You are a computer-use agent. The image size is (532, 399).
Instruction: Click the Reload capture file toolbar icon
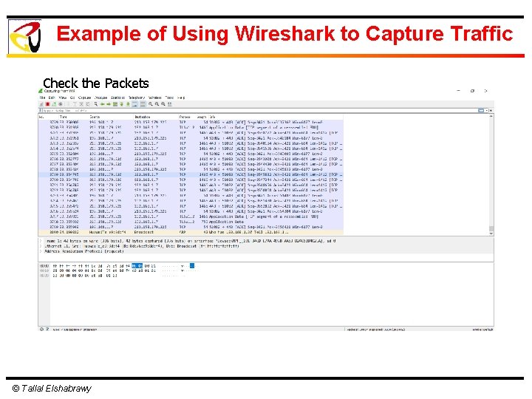tap(88, 104)
